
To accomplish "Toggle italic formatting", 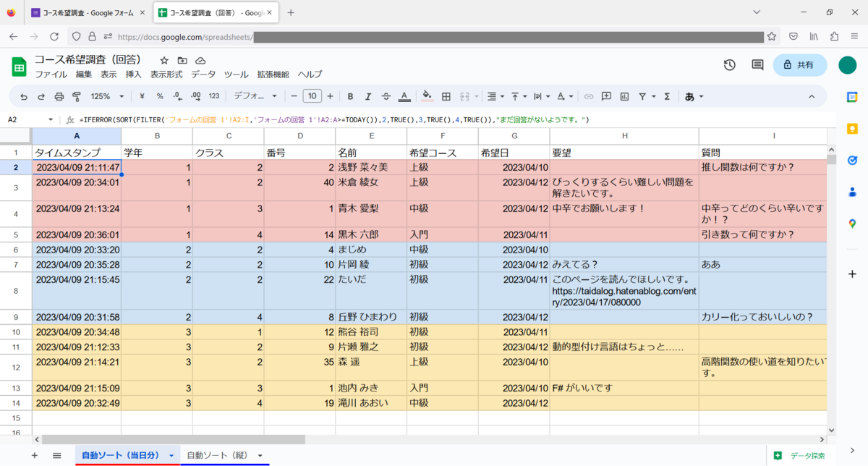I will tap(368, 96).
